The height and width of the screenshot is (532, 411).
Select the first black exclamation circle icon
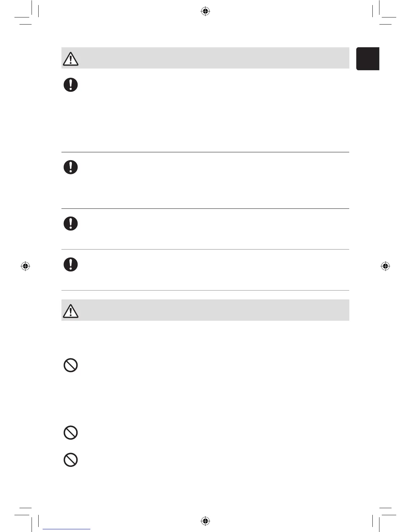(x=71, y=85)
